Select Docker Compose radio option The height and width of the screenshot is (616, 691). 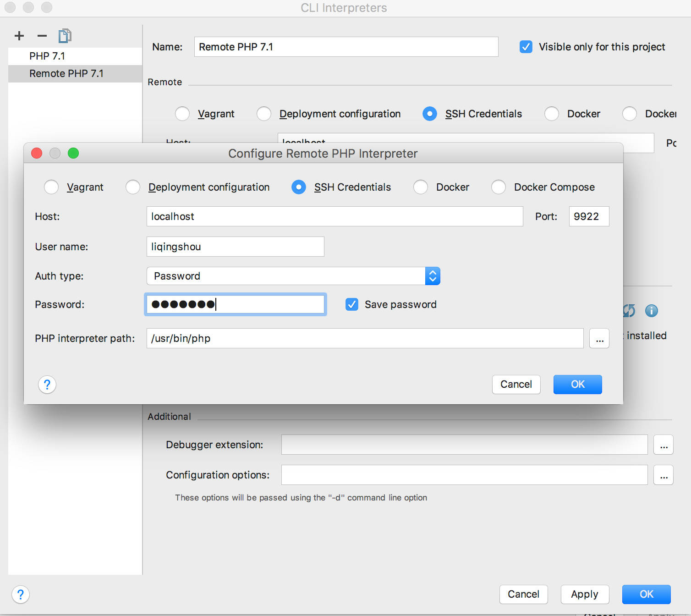499,187
